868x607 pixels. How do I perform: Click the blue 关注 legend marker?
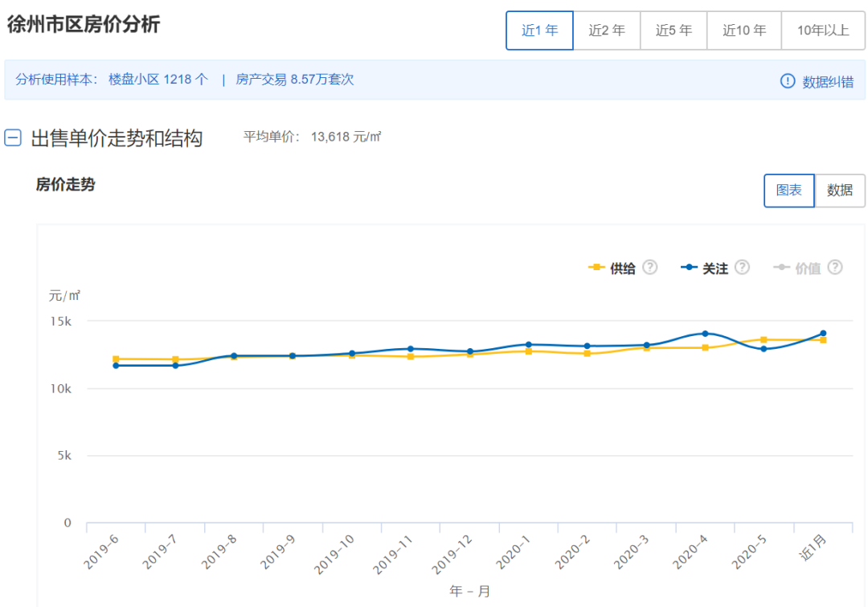pos(689,268)
